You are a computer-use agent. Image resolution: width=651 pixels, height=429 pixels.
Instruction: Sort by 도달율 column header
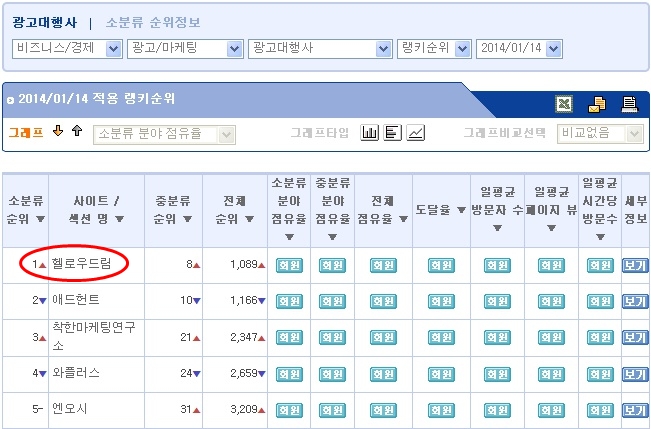click(x=441, y=210)
